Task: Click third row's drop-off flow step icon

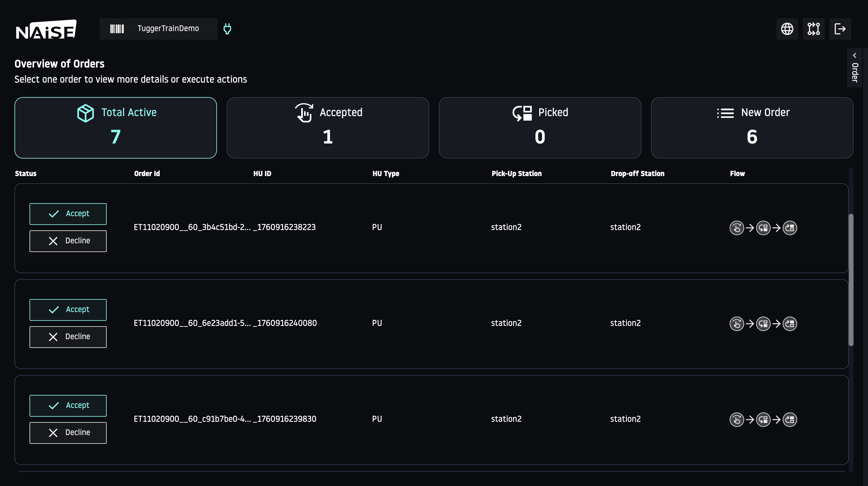Action: point(790,420)
